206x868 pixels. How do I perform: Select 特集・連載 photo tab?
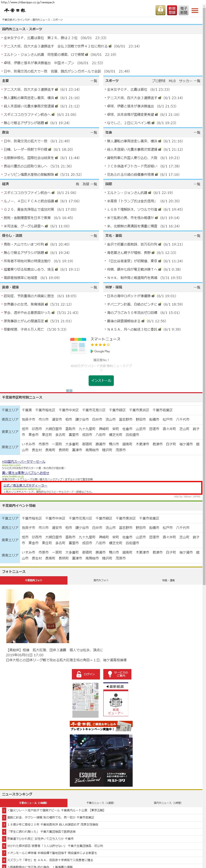click(x=168, y=580)
